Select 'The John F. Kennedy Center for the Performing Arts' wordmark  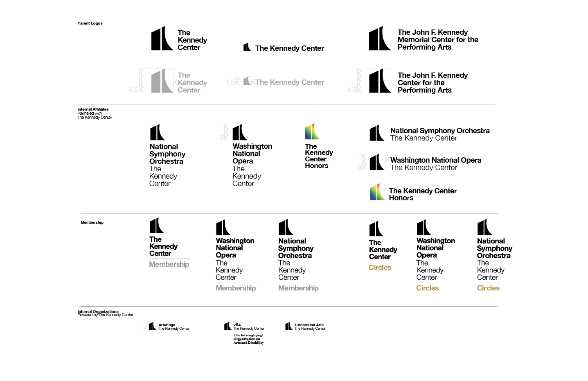tap(433, 83)
